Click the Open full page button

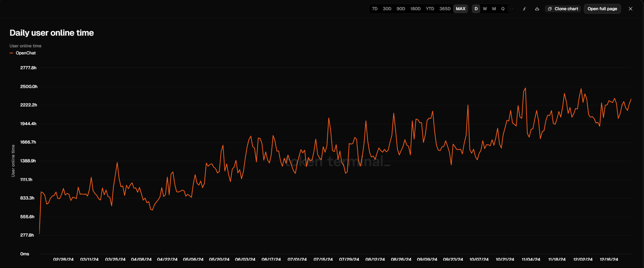(x=602, y=9)
